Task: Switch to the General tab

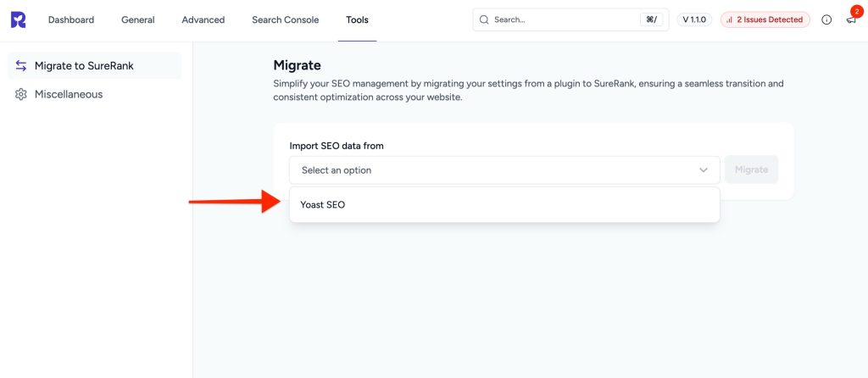Action: tap(138, 20)
